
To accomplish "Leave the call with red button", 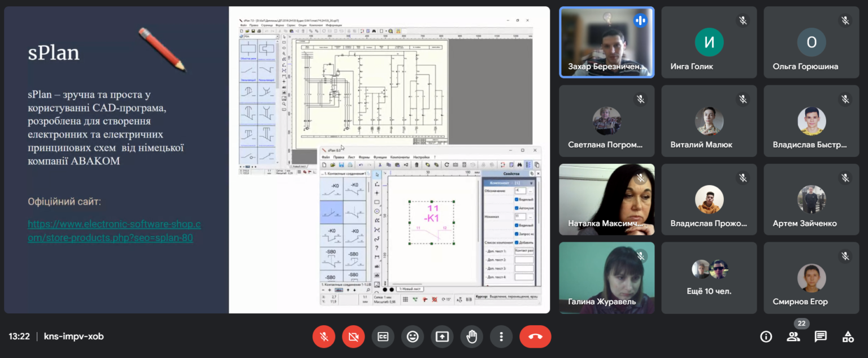I will pos(535,337).
